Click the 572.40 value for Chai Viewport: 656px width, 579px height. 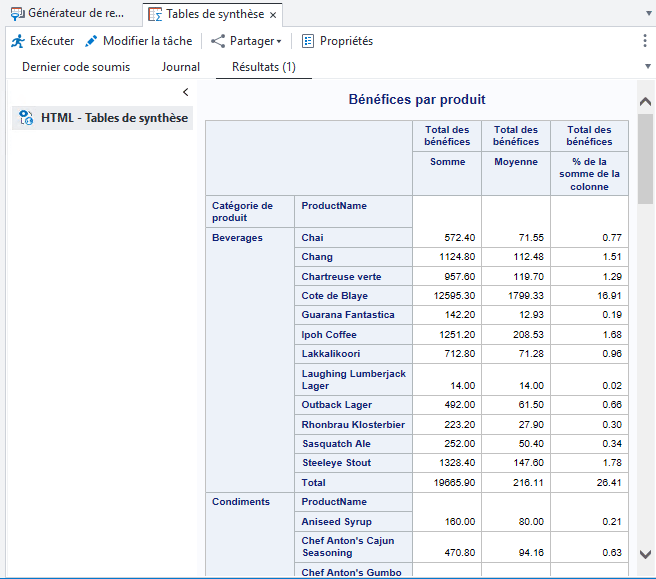[460, 238]
